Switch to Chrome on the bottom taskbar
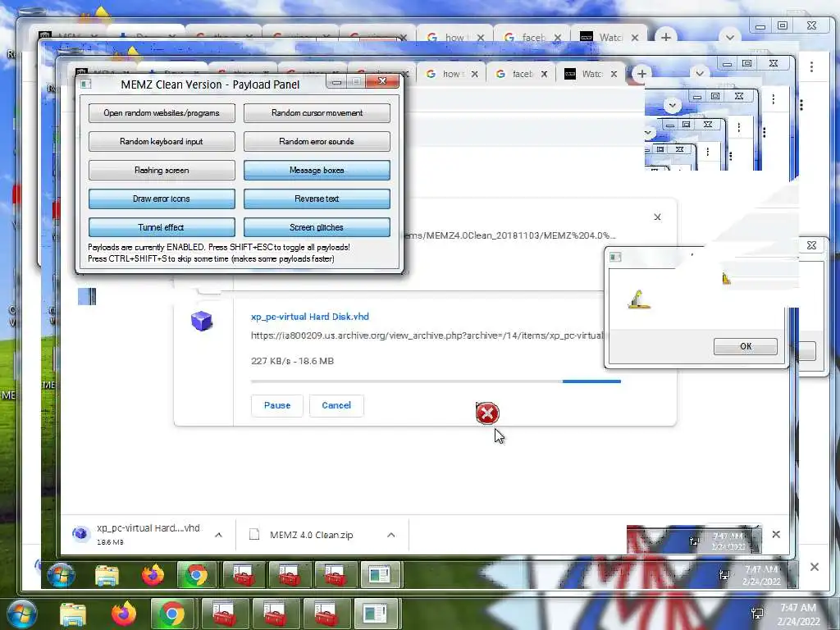The width and height of the screenshot is (840, 630). click(172, 614)
